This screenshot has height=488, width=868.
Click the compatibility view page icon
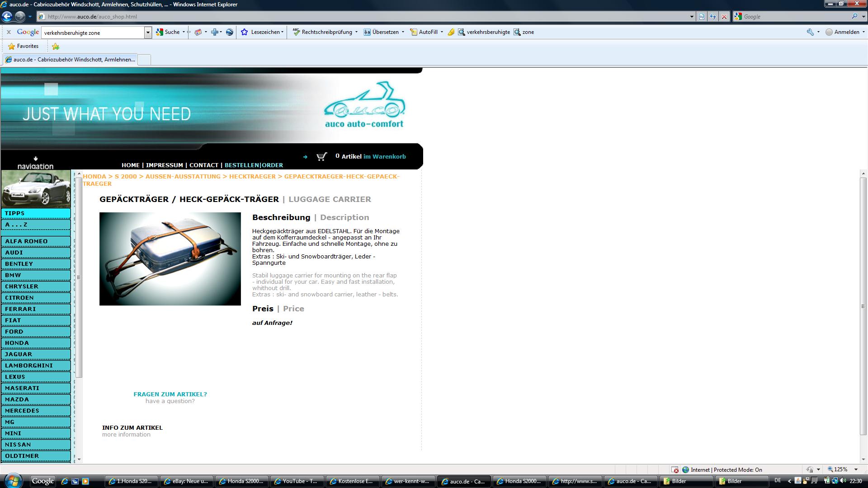click(702, 17)
